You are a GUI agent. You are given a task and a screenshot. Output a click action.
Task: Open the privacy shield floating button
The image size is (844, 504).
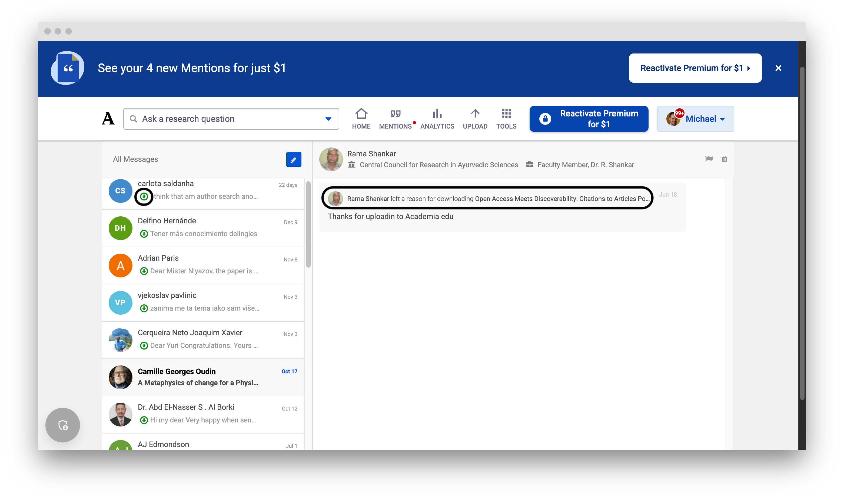pos(62,425)
